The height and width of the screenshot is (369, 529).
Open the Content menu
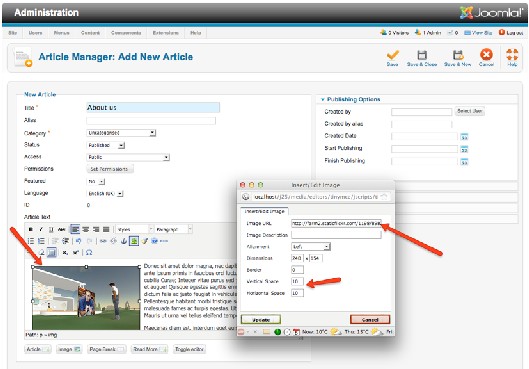(x=90, y=33)
